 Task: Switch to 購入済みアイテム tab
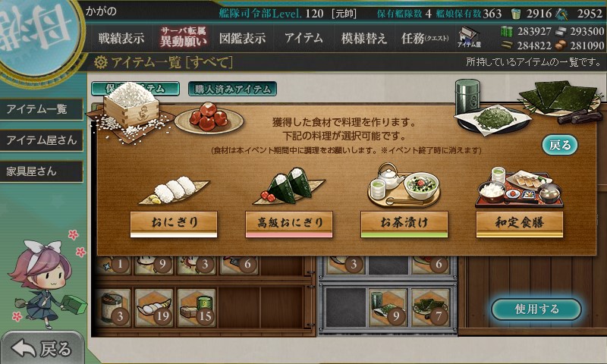pyautogui.click(x=232, y=89)
